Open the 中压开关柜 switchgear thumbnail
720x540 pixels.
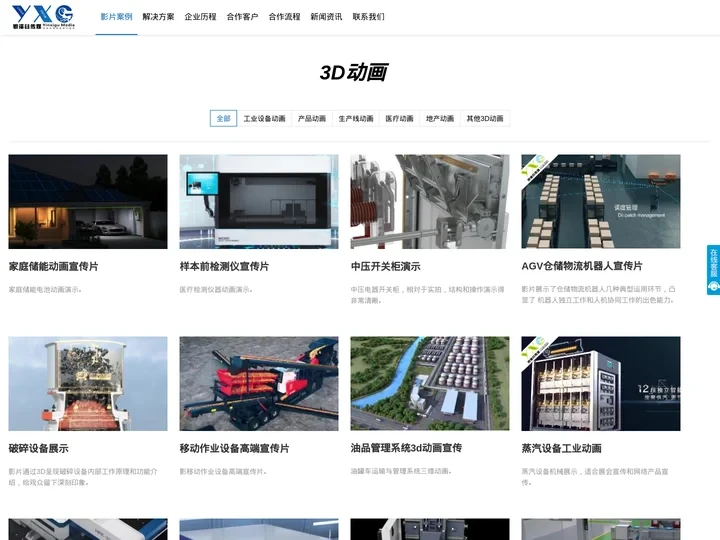430,202
